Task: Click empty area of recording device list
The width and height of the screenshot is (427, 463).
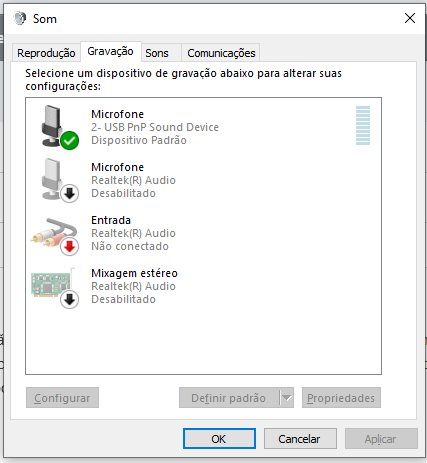Action: pyautogui.click(x=203, y=342)
